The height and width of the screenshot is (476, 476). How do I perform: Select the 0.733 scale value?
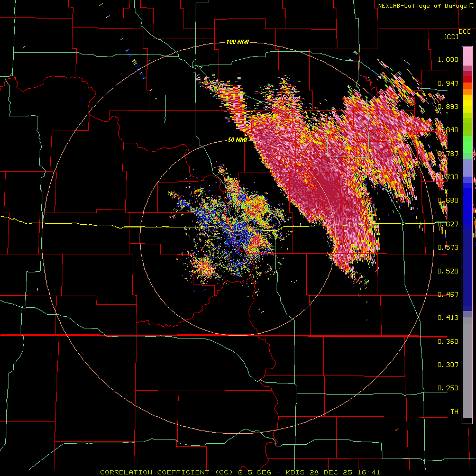coord(448,177)
